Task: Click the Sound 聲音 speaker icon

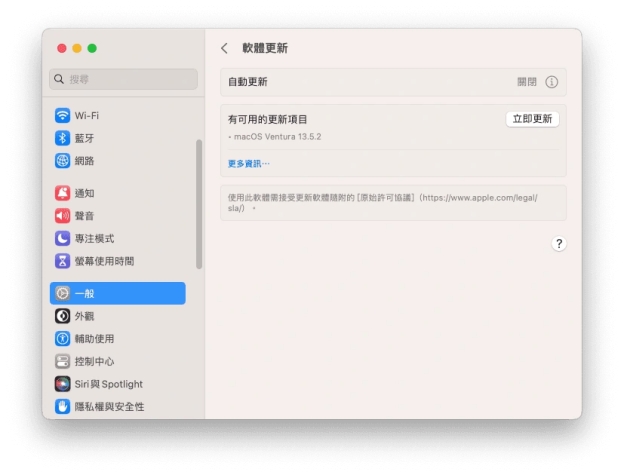Action: (x=62, y=216)
